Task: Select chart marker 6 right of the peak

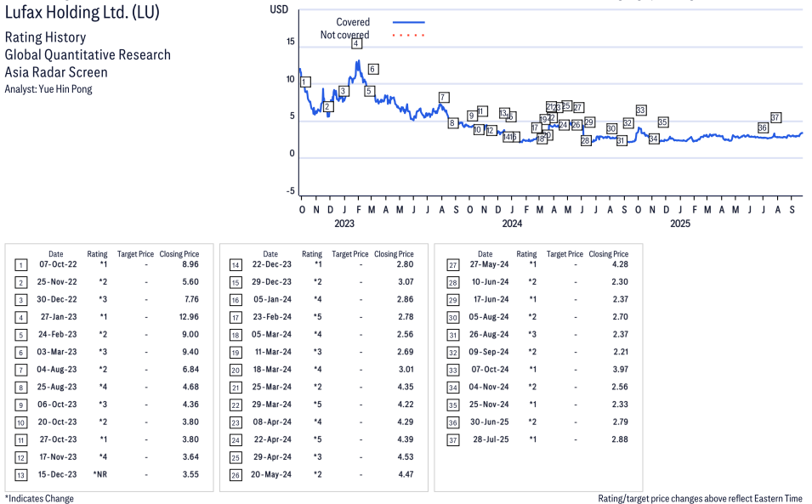Action: pyautogui.click(x=373, y=69)
